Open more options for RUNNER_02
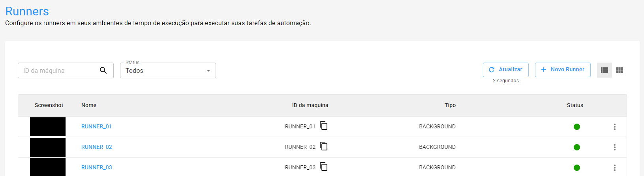 pos(614,147)
